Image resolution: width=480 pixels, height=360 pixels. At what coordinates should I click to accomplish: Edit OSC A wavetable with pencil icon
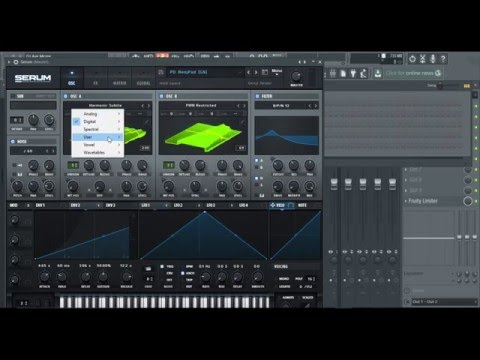tap(146, 122)
